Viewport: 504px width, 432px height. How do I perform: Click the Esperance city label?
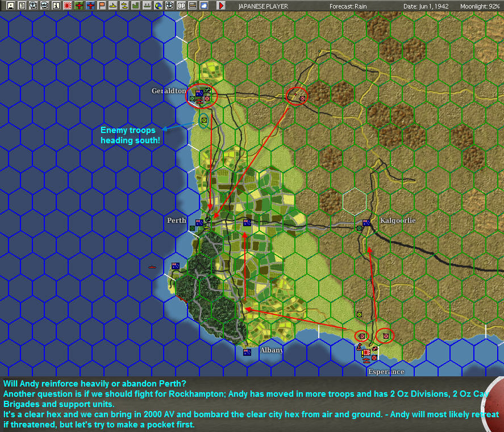pyautogui.click(x=386, y=372)
